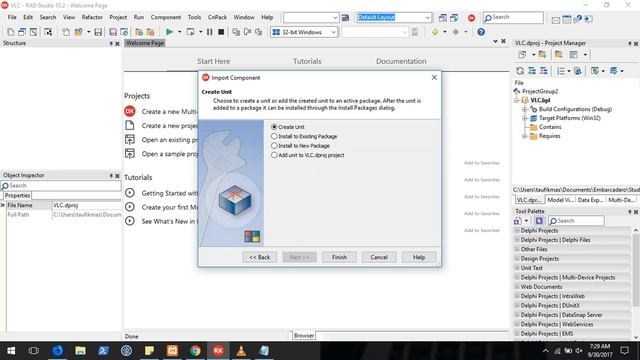The image size is (640, 360).
Task: Expand the Build Configurations (Debug) node
Action: (525, 109)
